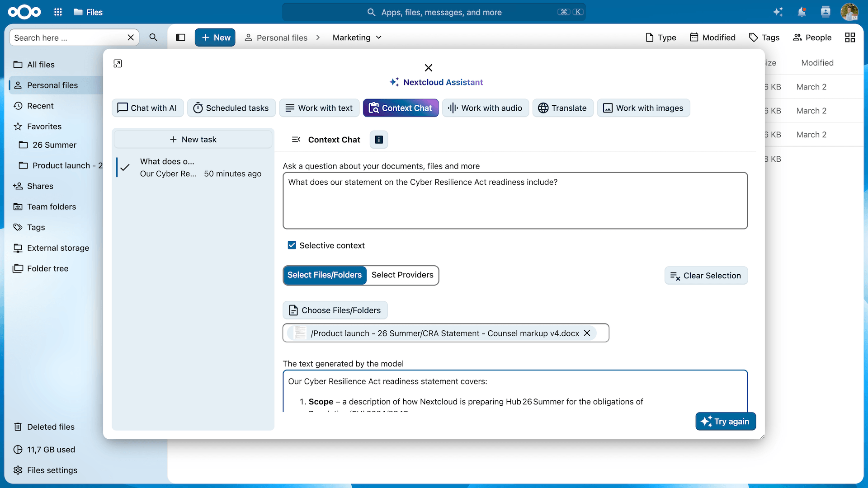This screenshot has height=488, width=868.
Task: Open the Contacts menu icon
Action: (x=826, y=12)
